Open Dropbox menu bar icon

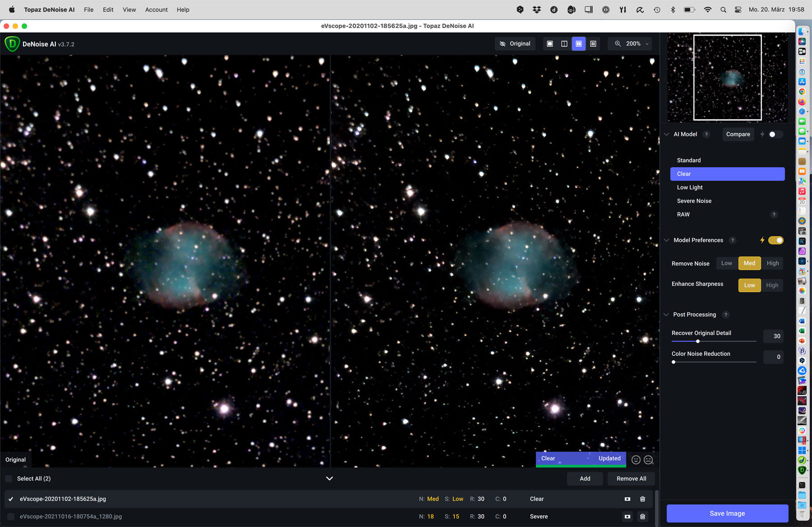tap(536, 9)
